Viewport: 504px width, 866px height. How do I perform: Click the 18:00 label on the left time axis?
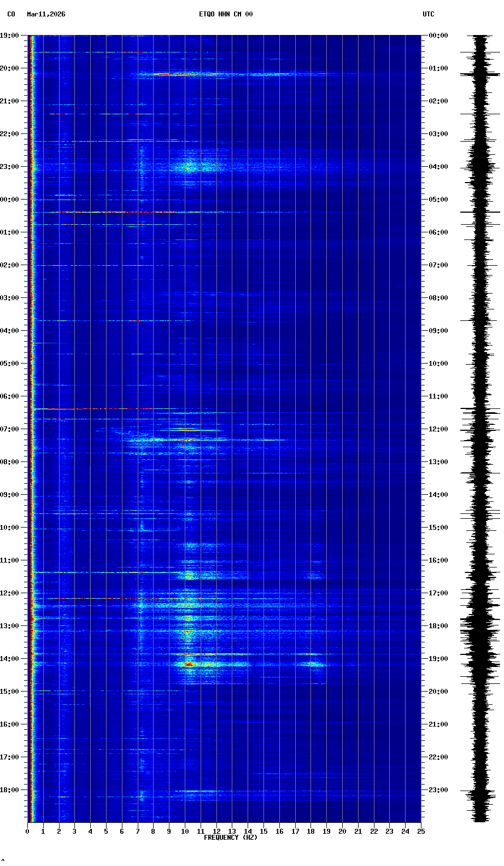tap(9, 790)
